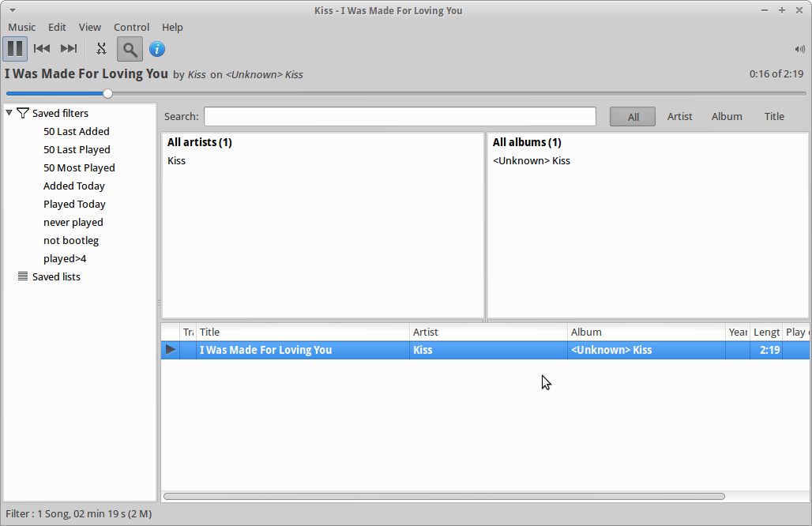Close the music player window

click(799, 10)
